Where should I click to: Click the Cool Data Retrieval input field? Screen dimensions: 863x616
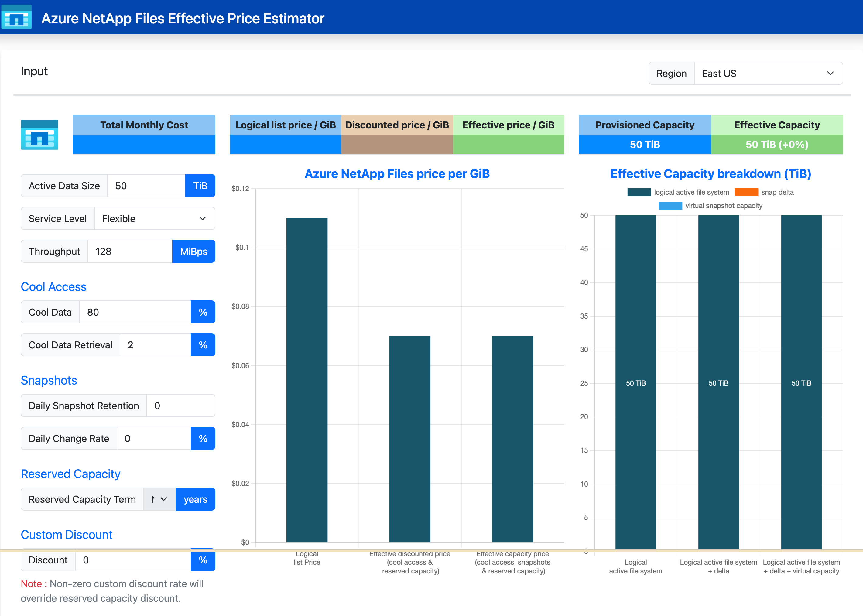tap(155, 345)
